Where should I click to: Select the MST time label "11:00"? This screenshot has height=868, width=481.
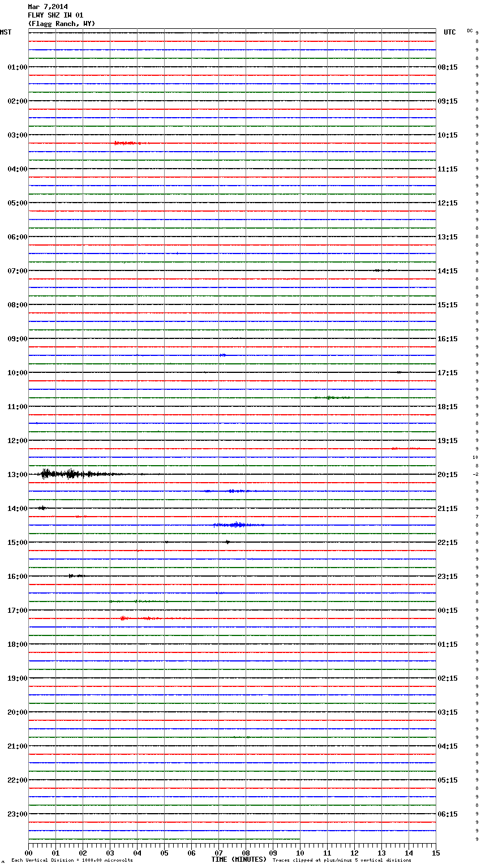17,407
